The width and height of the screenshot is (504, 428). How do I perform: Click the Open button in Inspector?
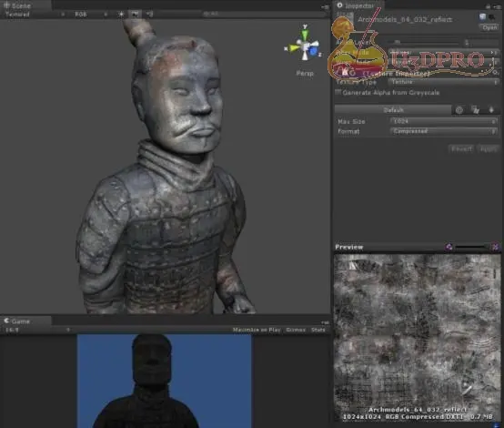pos(489,27)
